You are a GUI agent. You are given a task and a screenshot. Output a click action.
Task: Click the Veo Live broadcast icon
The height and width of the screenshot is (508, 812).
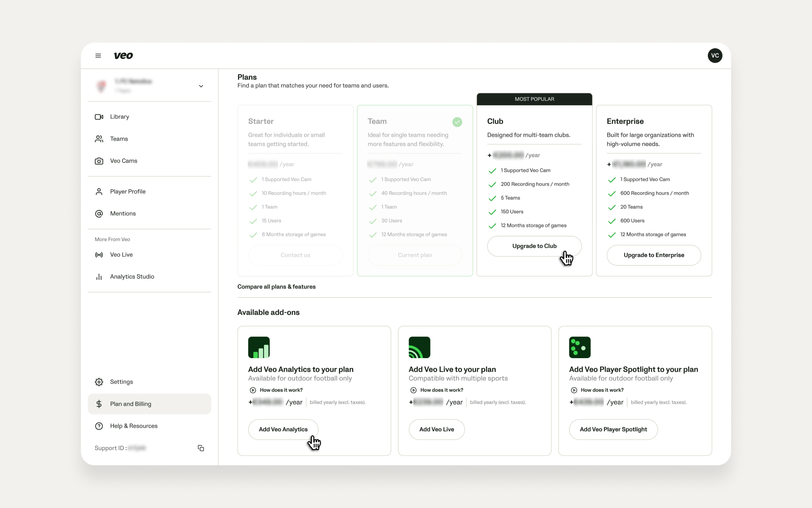tap(99, 255)
